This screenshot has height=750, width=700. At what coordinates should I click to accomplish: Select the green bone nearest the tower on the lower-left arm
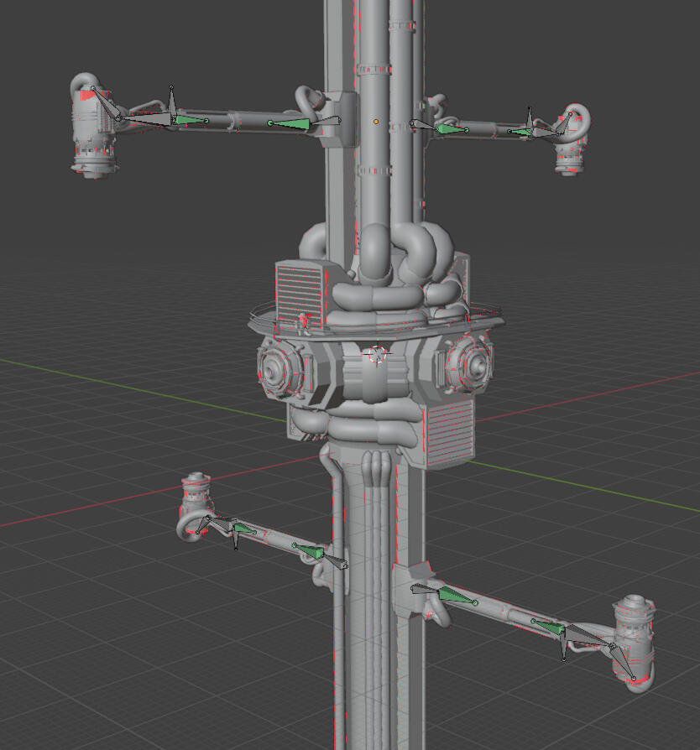pyautogui.click(x=309, y=551)
